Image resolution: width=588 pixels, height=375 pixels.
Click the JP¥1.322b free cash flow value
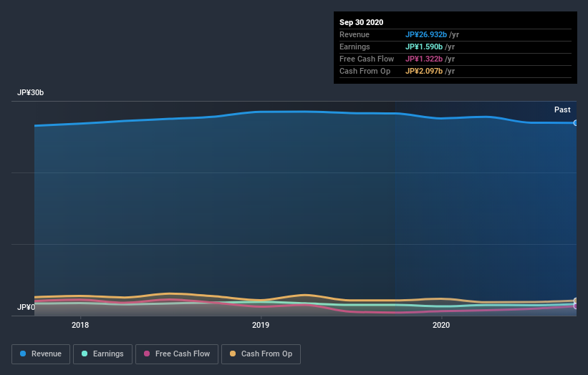coord(424,59)
